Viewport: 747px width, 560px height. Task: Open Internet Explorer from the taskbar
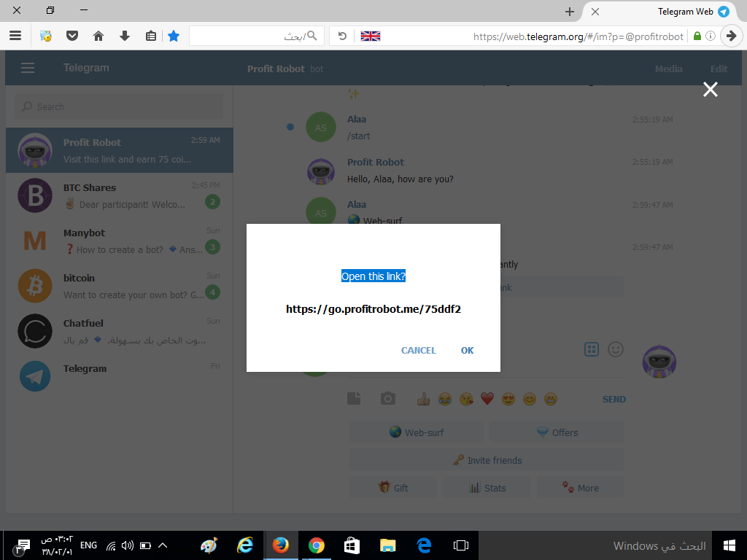point(245,545)
